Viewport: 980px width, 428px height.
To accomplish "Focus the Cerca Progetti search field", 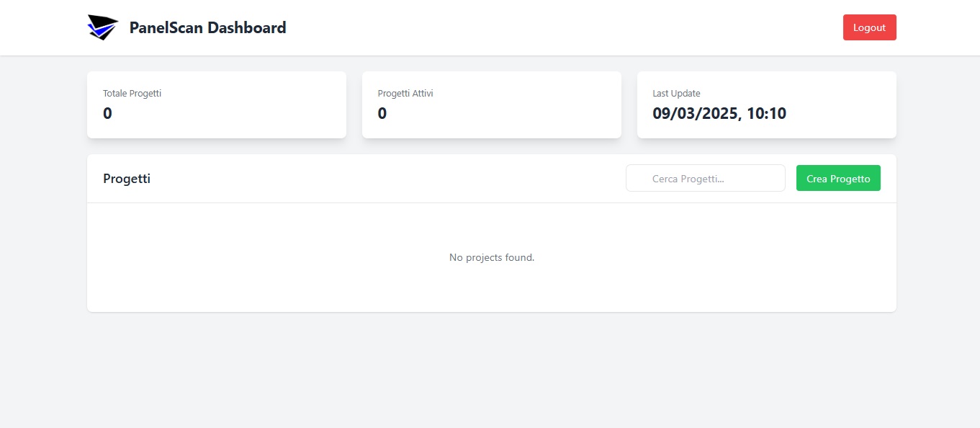I will pos(706,179).
